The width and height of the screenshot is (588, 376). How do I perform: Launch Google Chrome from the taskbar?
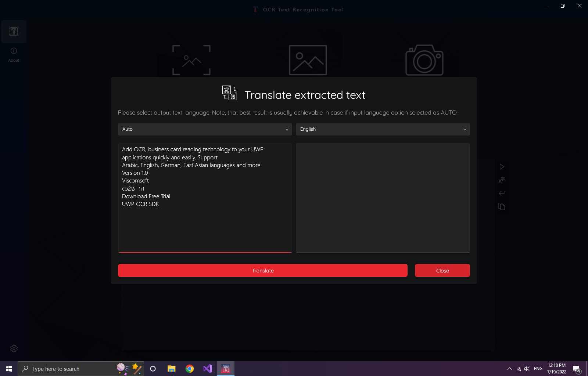pyautogui.click(x=189, y=369)
